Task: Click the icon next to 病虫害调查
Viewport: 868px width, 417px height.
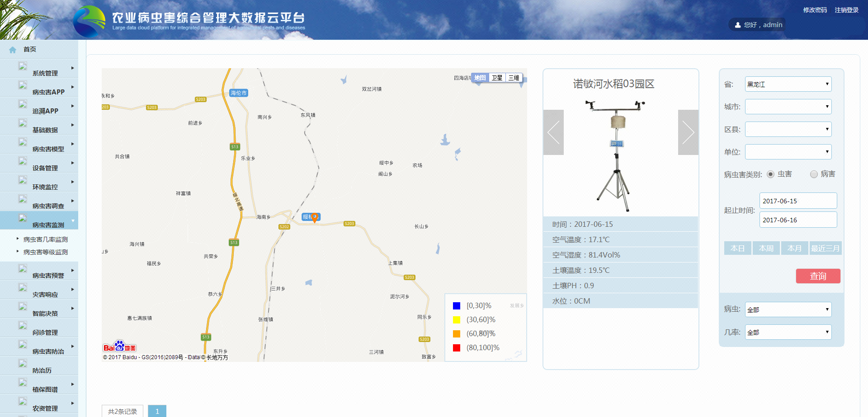Action: click(23, 199)
